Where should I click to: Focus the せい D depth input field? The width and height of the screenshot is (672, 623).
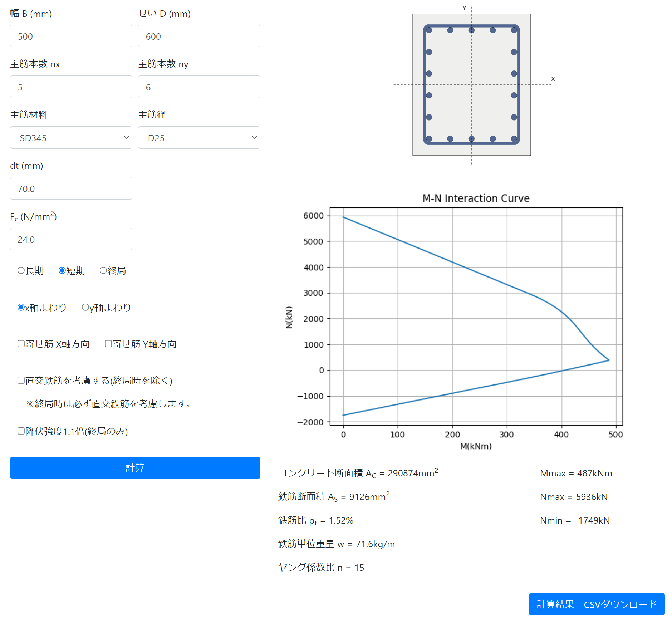coord(199,36)
